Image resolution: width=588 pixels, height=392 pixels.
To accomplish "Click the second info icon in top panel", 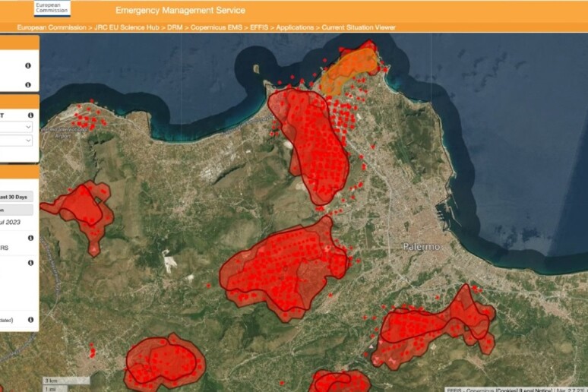I will tap(28, 85).
